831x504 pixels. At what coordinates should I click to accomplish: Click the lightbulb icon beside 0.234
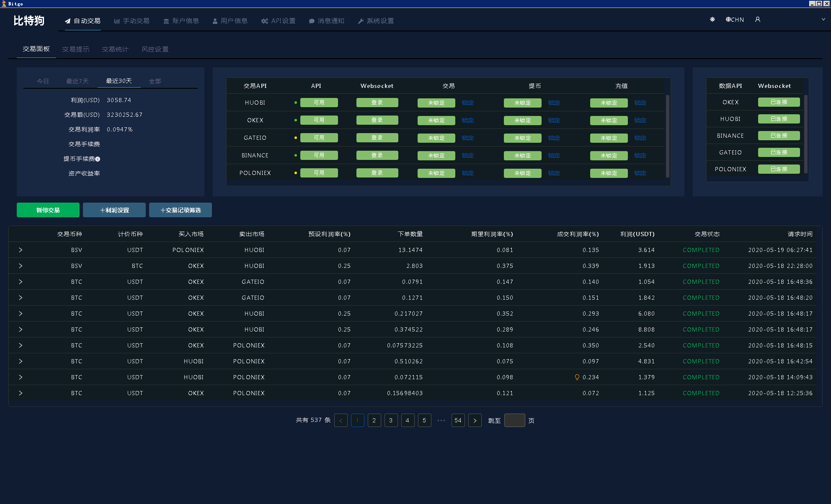577,377
